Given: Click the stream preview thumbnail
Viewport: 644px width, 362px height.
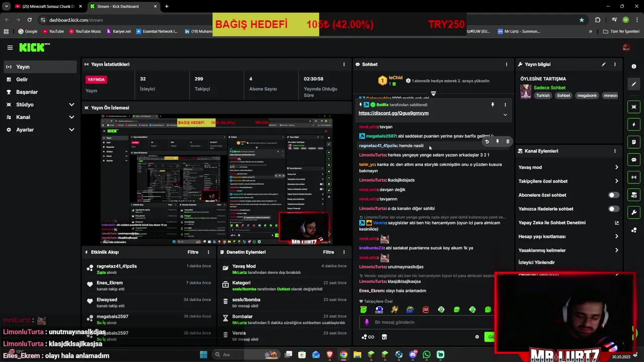Looking at the screenshot, I should (x=216, y=180).
